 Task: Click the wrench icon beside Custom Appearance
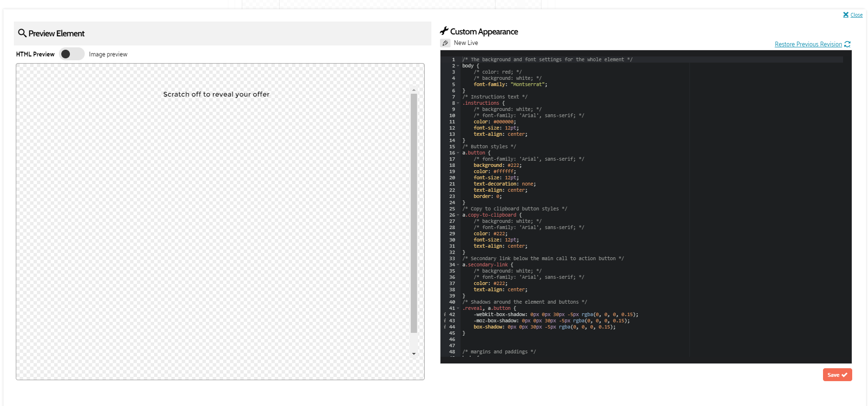(444, 31)
